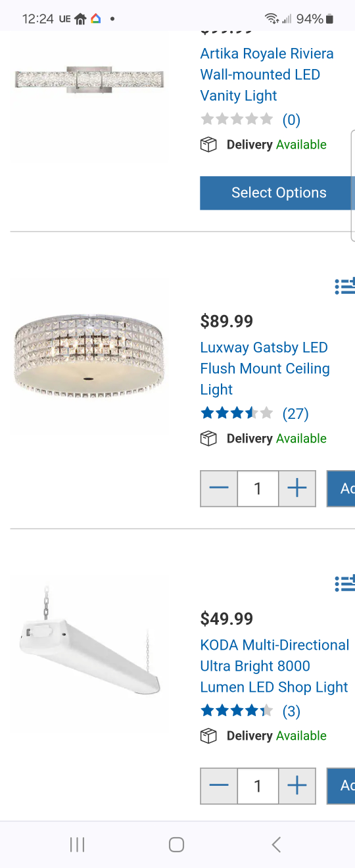Open Artika Royale Riviera Vanity Light link
This screenshot has height=868, width=355.
click(267, 74)
